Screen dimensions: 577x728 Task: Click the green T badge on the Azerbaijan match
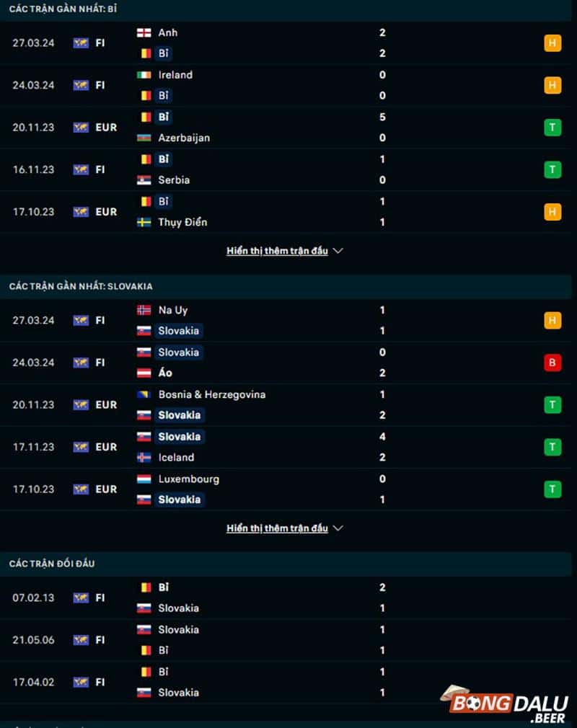coord(552,127)
